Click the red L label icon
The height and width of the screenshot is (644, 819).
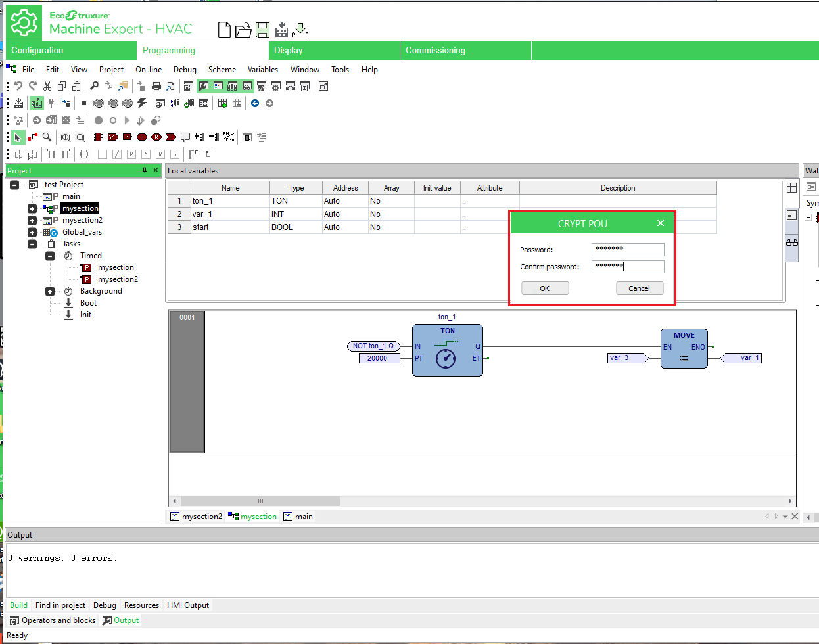click(171, 137)
